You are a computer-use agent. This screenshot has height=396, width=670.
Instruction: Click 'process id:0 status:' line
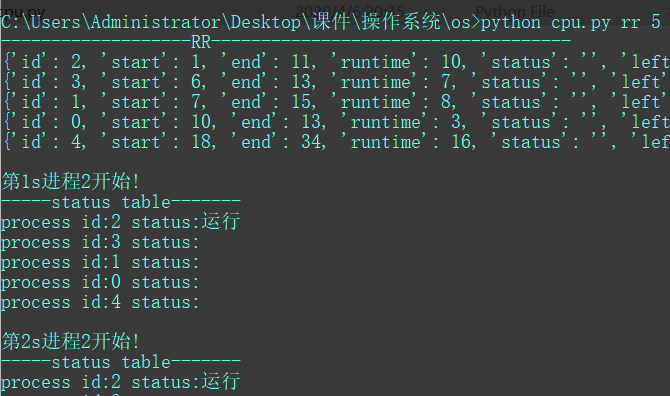[x=100, y=282]
